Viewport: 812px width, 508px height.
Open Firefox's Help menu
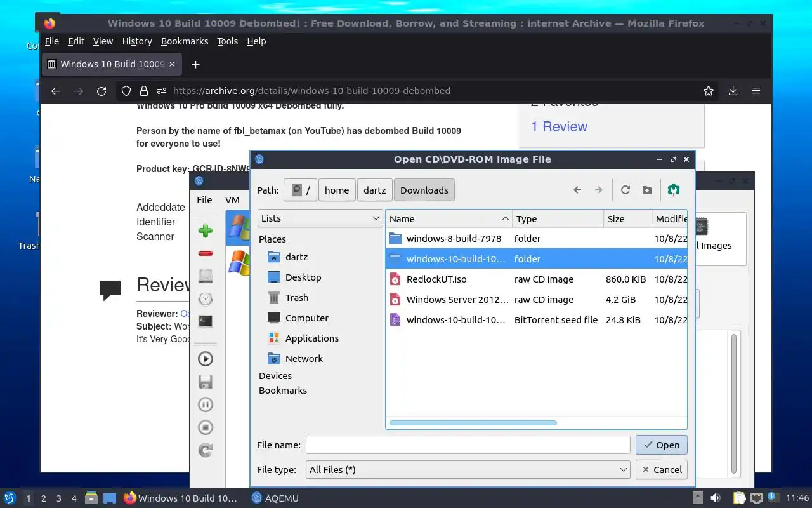pyautogui.click(x=256, y=41)
